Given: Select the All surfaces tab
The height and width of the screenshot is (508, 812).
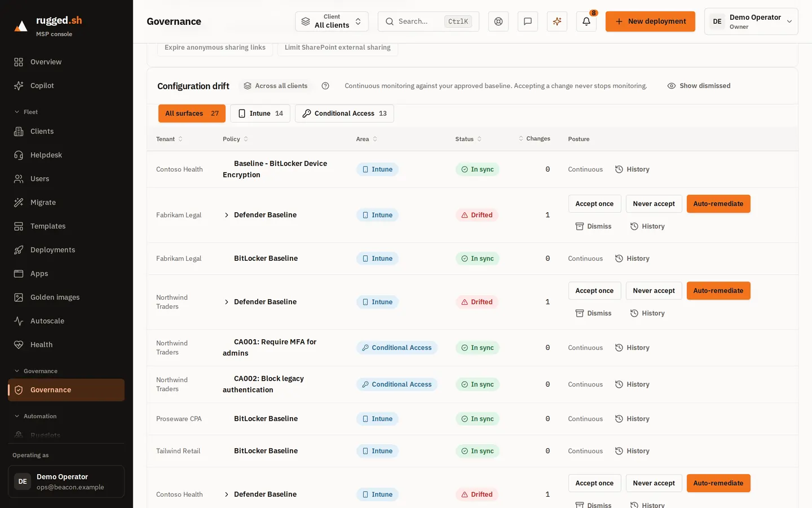Looking at the screenshot, I should point(192,113).
